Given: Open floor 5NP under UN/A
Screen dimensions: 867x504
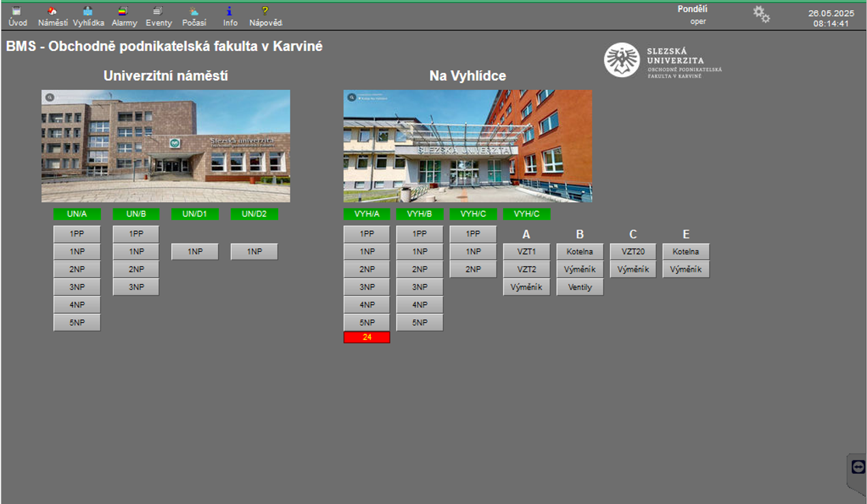Looking at the screenshot, I should [77, 322].
